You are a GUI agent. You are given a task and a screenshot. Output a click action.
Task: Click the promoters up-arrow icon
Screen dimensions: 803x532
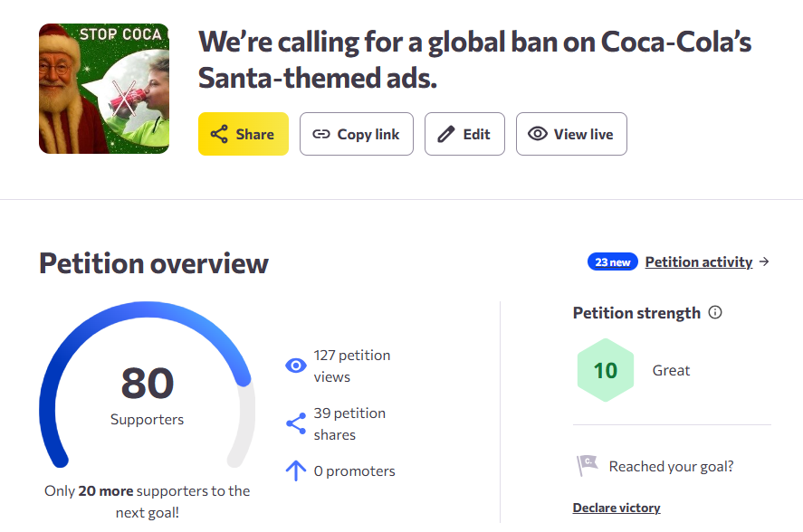[x=296, y=470]
